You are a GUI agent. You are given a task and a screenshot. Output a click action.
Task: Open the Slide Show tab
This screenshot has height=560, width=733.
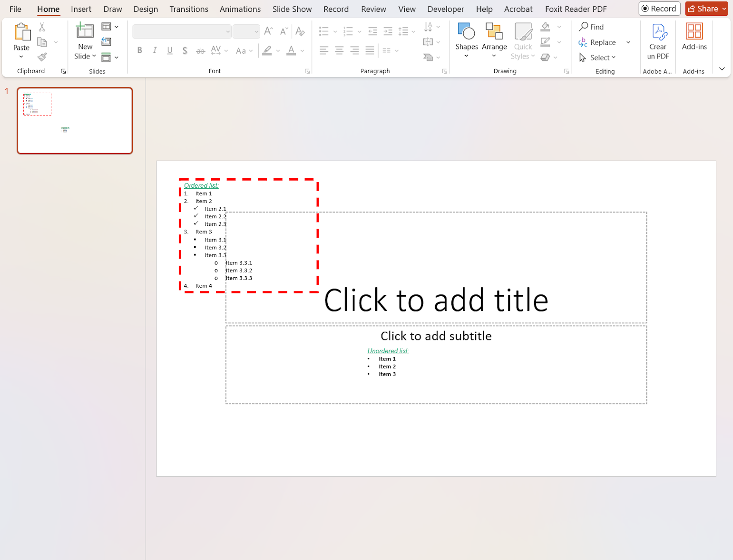(x=292, y=9)
